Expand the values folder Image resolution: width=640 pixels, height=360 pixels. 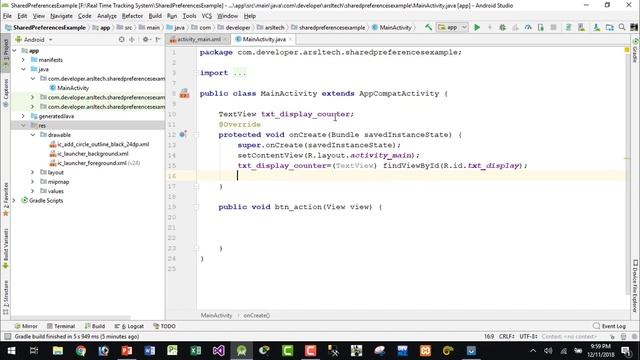(33, 191)
